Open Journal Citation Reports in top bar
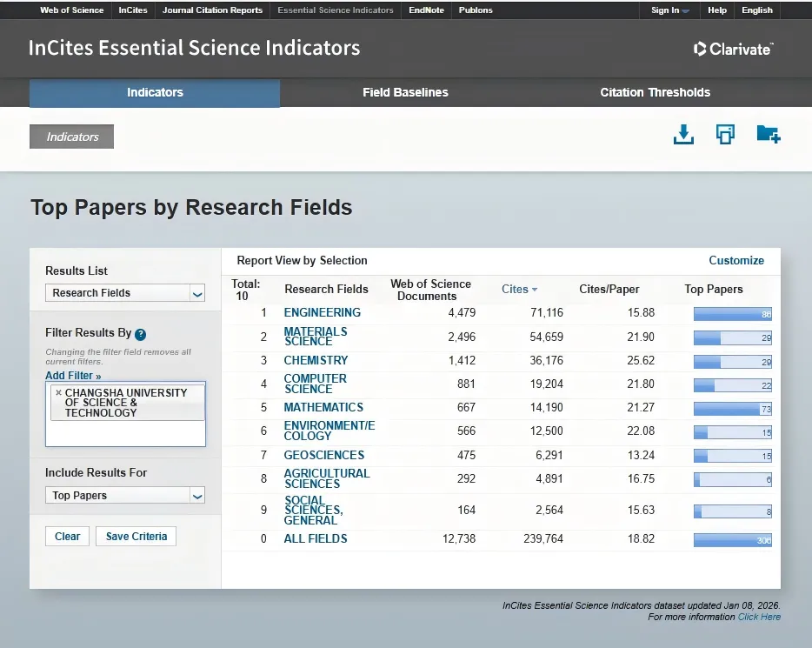Image resolution: width=812 pixels, height=648 pixels. click(x=212, y=10)
